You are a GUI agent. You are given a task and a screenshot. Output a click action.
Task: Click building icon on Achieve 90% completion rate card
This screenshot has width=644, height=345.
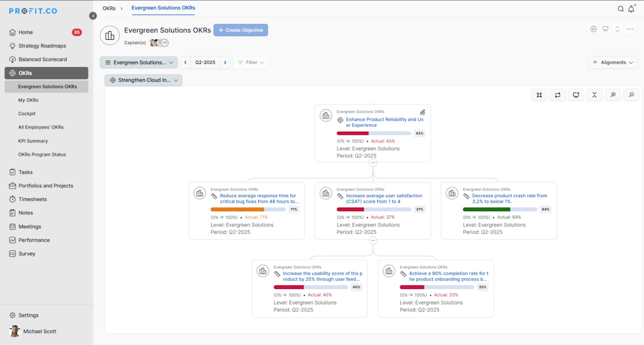[x=389, y=271]
